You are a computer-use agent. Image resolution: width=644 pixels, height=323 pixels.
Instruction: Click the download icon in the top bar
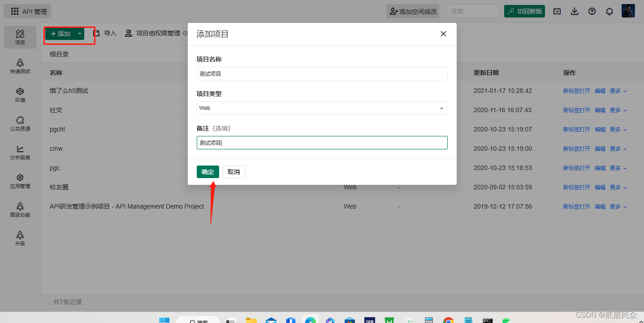pos(575,11)
